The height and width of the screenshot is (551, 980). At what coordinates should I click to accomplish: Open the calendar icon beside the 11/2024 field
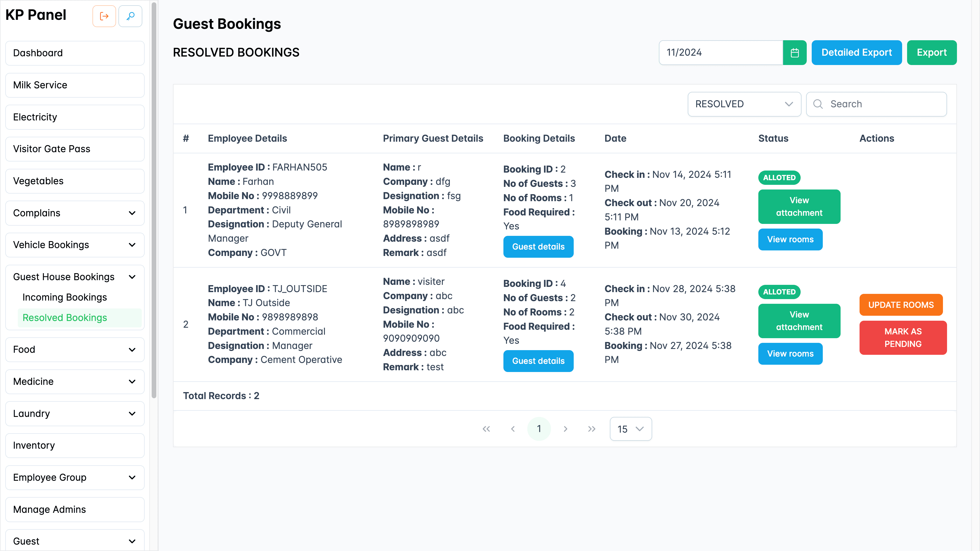coord(795,52)
